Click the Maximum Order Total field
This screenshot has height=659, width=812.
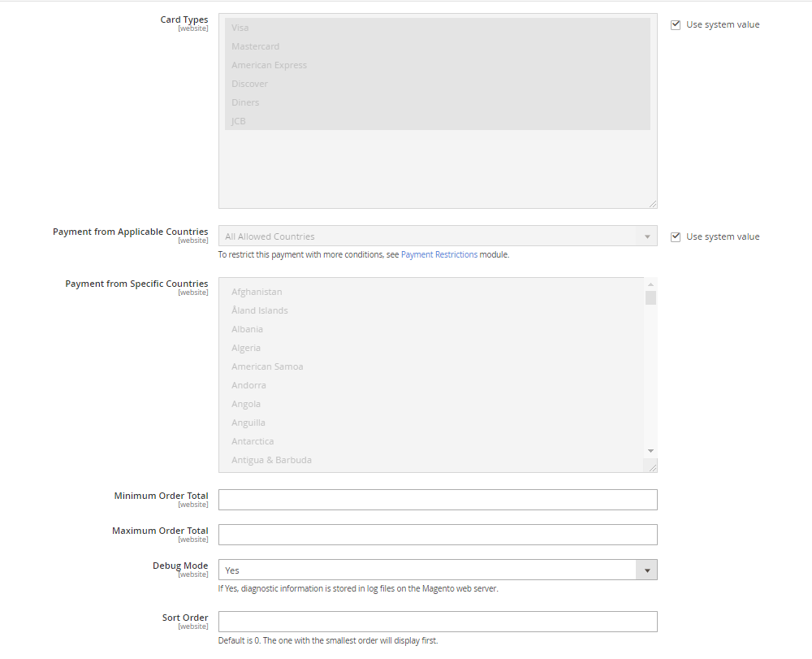click(438, 535)
